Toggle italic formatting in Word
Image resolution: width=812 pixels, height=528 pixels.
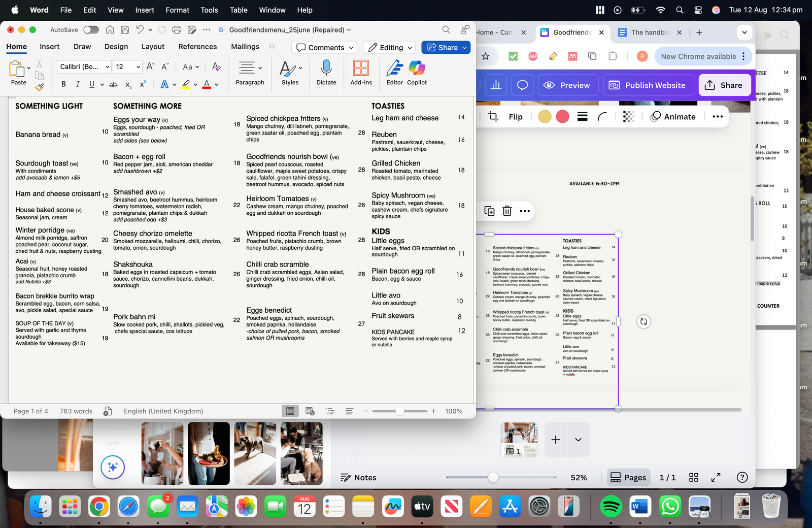[x=78, y=84]
